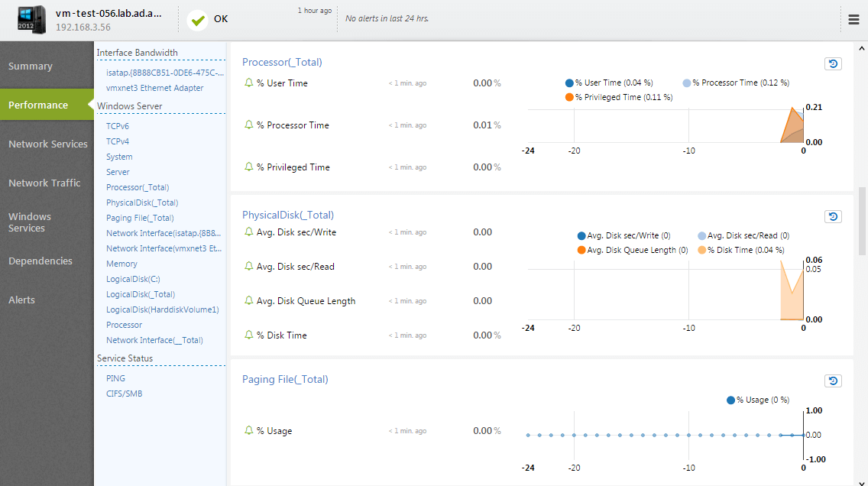Click the PING service status link
Screen dimensions: 868x486
(x=115, y=378)
